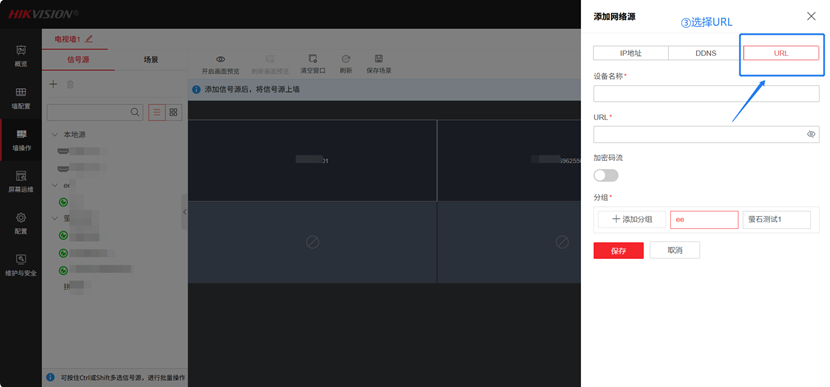Click 刷新 refresh toolbar icon
The image size is (830, 387).
(x=346, y=59)
